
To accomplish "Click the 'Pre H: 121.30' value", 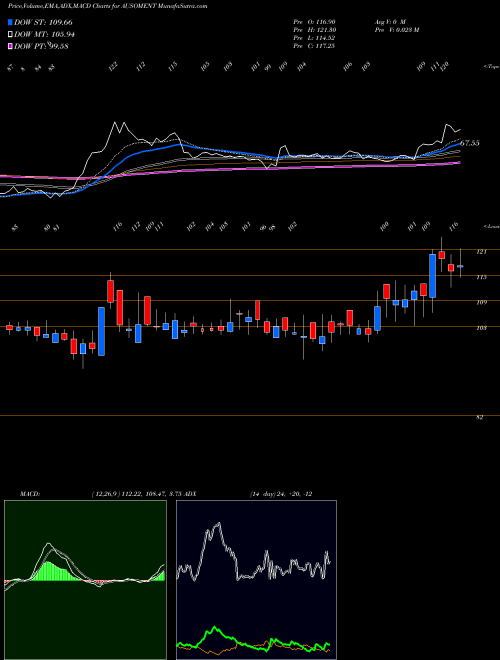I will [x=314, y=30].
